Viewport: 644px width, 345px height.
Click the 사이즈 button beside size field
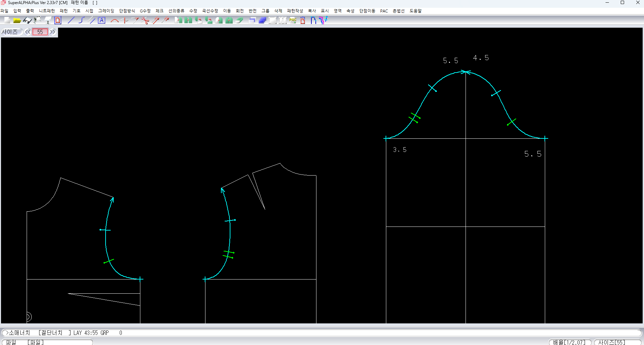pyautogui.click(x=10, y=32)
